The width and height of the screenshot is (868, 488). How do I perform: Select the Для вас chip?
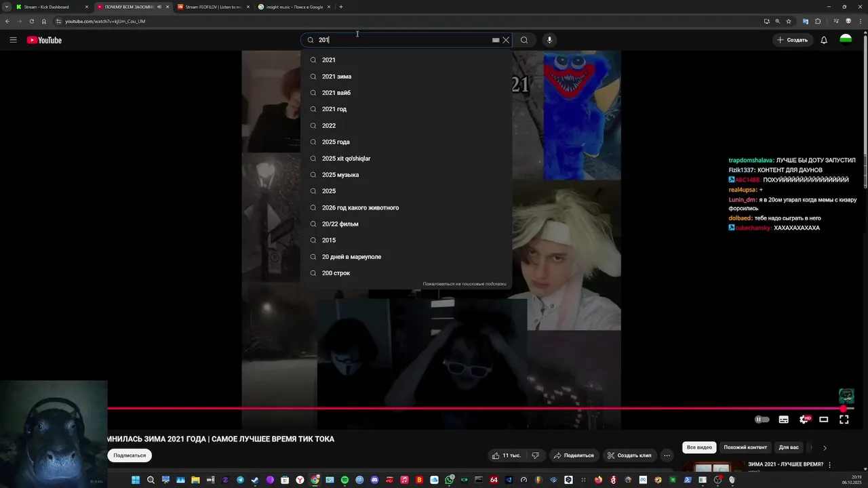[x=789, y=447]
